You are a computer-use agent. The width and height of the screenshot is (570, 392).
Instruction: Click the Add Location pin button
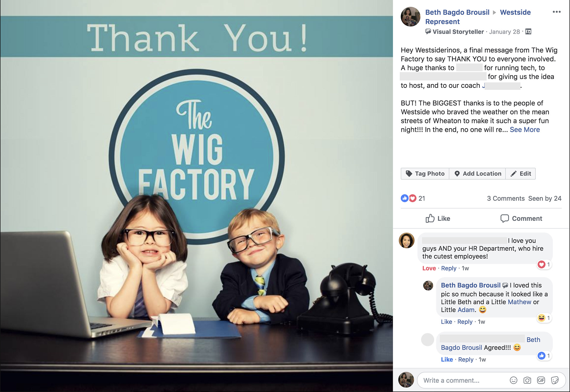tap(477, 174)
